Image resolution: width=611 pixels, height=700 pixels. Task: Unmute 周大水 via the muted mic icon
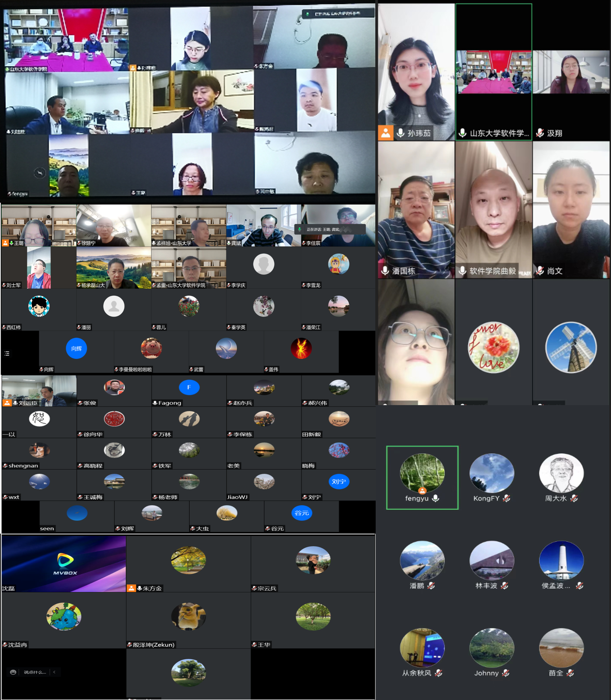click(574, 498)
